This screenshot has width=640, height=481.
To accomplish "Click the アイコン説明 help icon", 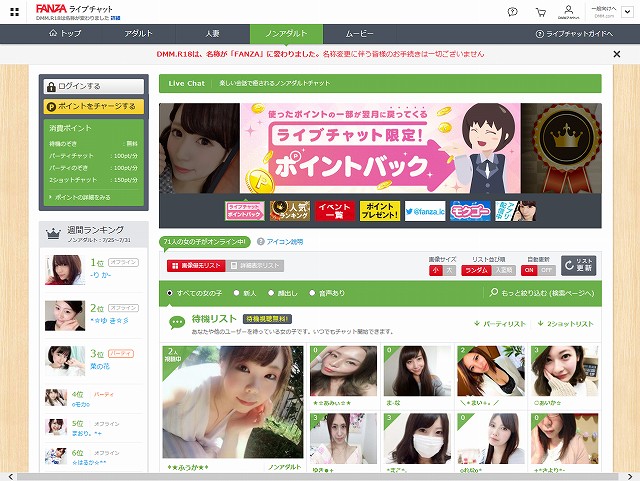I will tap(260, 242).
